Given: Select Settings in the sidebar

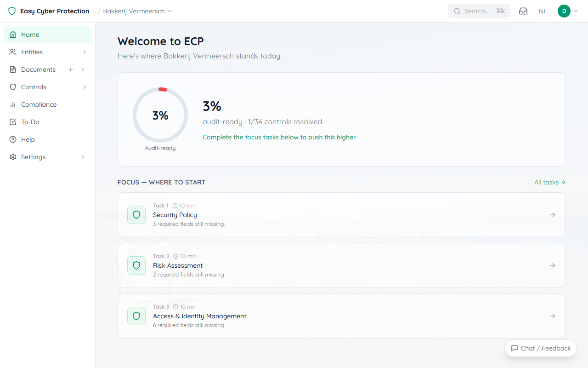Looking at the screenshot, I should coord(32,156).
